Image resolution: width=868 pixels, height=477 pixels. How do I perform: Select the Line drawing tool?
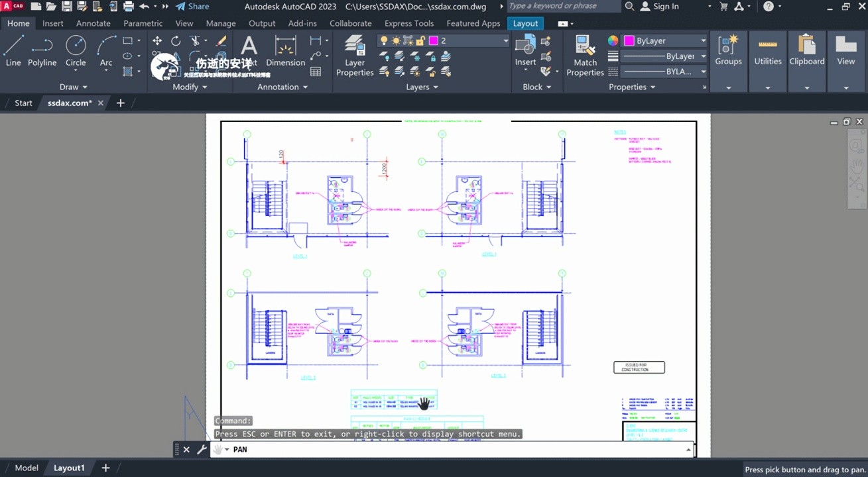pos(13,51)
